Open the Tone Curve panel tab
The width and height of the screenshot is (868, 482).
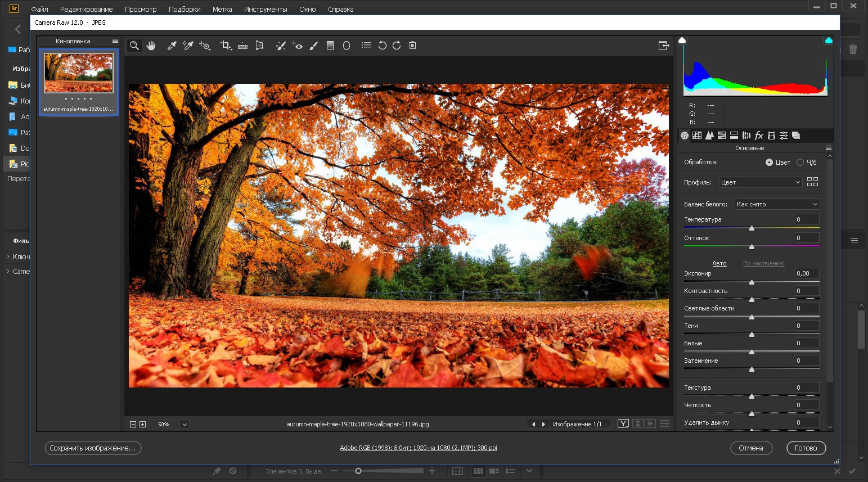click(697, 136)
